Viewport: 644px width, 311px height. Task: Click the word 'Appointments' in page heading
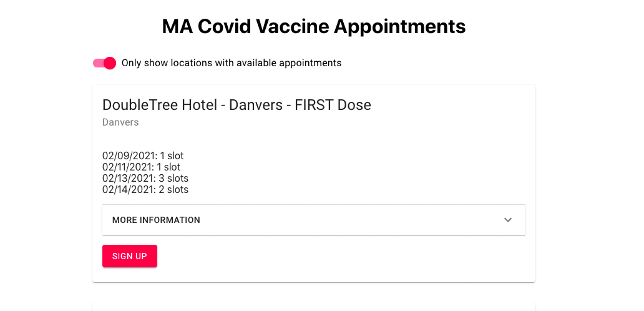399,26
